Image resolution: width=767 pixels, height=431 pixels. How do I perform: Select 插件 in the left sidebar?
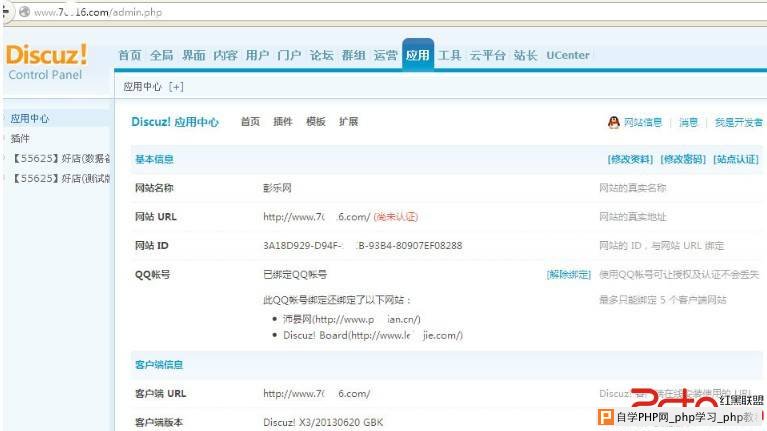[x=20, y=138]
